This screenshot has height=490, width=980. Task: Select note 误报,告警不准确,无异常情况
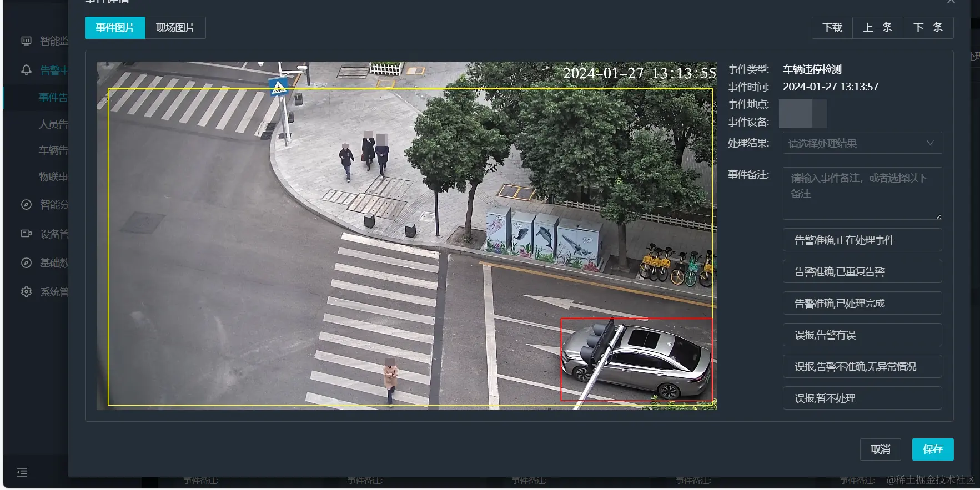click(862, 366)
